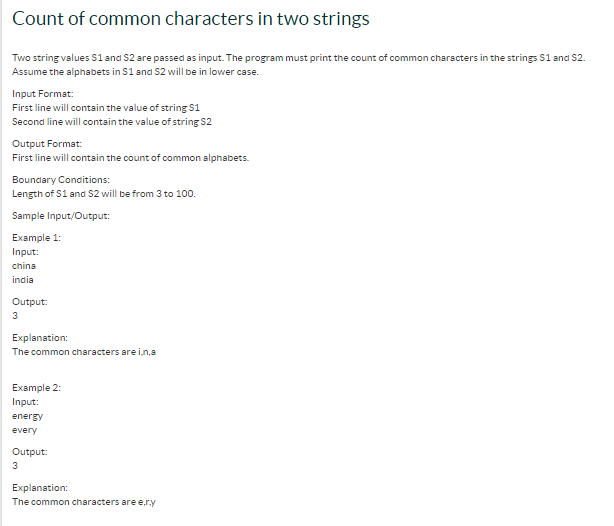
Task: Click the sentence starting 'Two string values'
Action: (x=298, y=59)
